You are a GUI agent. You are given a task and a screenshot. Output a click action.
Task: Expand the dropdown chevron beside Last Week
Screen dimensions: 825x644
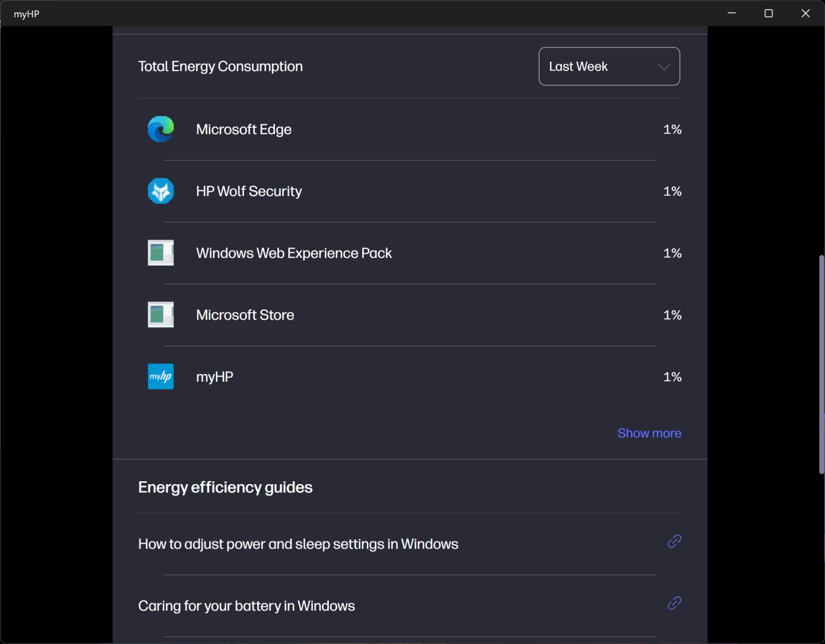click(664, 66)
